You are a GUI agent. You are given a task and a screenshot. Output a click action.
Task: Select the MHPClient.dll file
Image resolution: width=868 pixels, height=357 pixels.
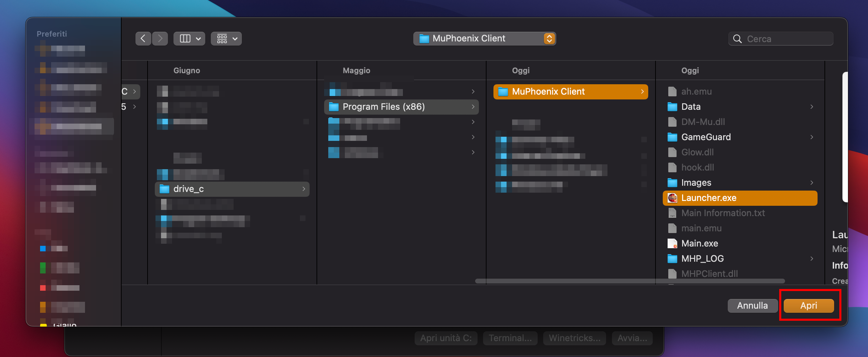coord(740,274)
